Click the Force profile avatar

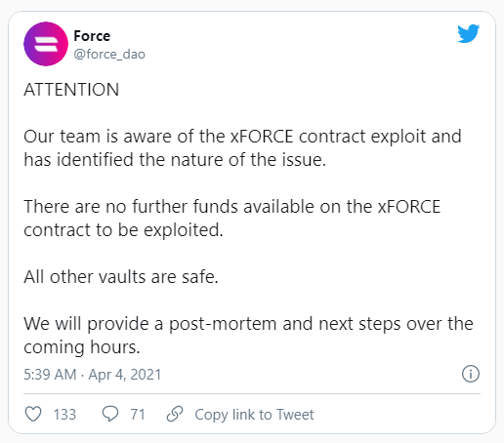click(46, 44)
